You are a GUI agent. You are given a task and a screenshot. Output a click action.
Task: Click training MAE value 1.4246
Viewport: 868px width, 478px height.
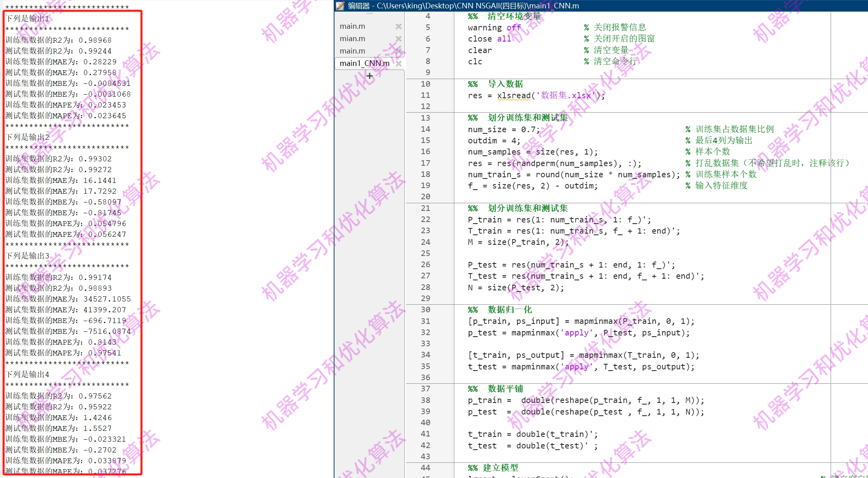click(x=98, y=417)
